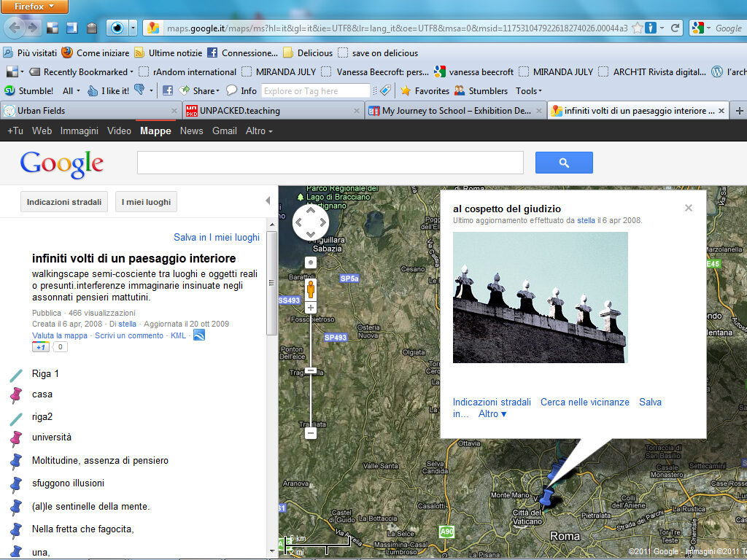Click the StumbleUpon thumbs-up 'I like it!' icon
The height and width of the screenshot is (560, 747).
(93, 91)
